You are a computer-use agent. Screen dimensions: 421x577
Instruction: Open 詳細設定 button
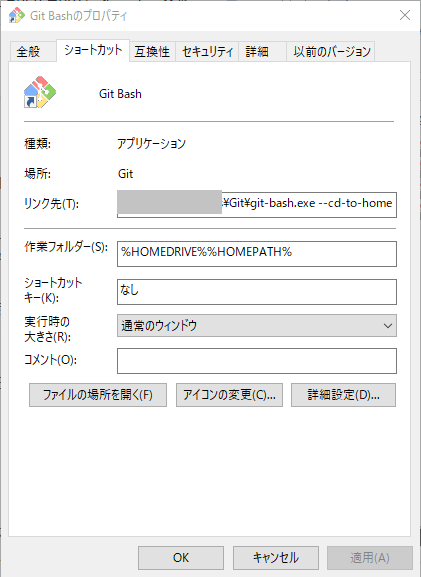343,395
